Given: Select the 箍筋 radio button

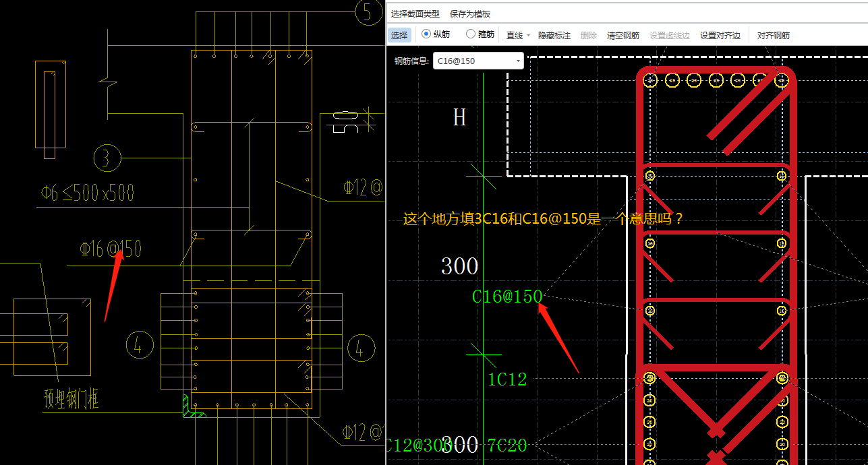Looking at the screenshot, I should click(480, 34).
